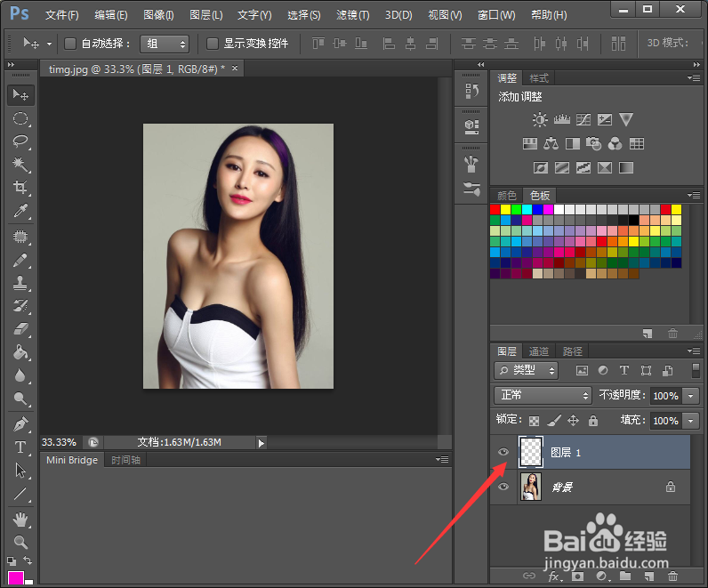Open the 不透明度 opacity slider arrow
708x588 pixels.
691,396
